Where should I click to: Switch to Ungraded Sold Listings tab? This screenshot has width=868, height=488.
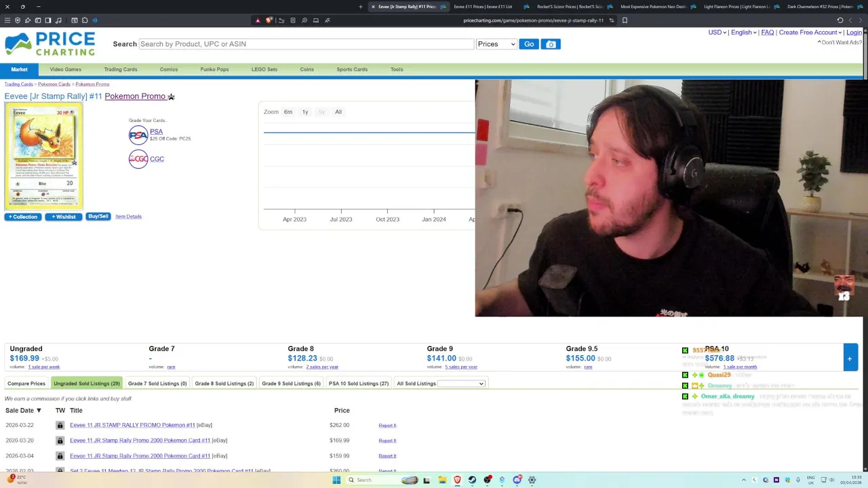tap(87, 384)
